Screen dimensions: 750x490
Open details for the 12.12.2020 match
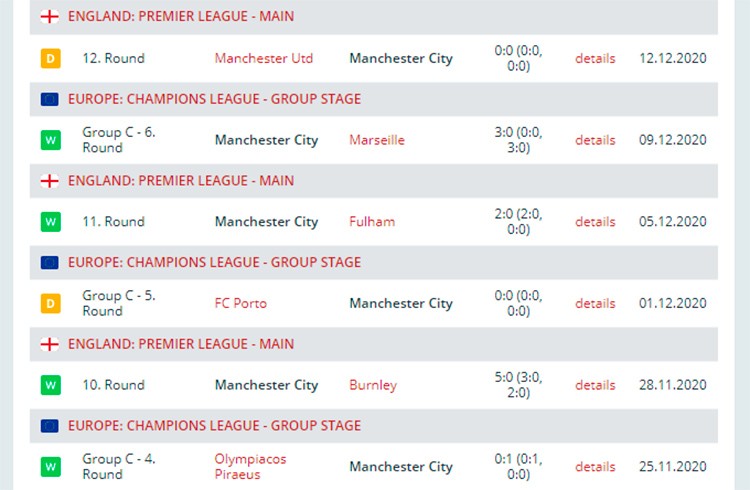coord(595,58)
